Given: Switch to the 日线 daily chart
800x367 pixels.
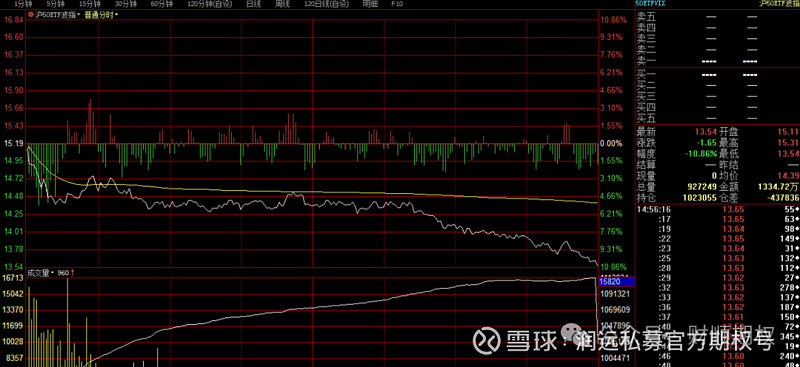Looking at the screenshot, I should pyautogui.click(x=254, y=4).
